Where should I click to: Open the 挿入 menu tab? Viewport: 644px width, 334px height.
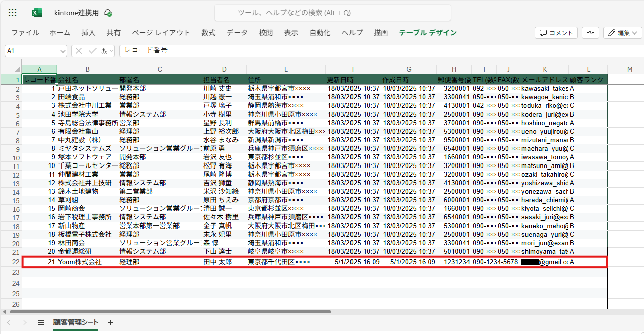click(x=88, y=33)
